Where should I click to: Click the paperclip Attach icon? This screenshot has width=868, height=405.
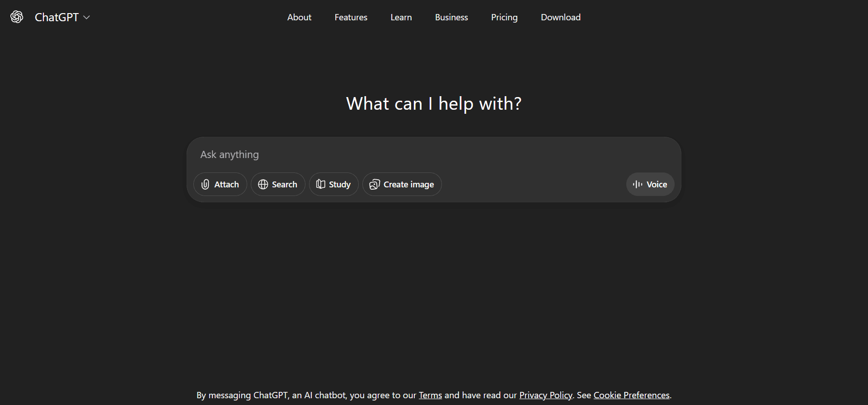[205, 184]
